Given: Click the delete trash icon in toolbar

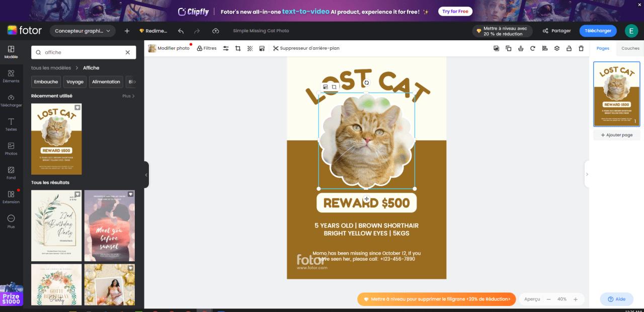Looking at the screenshot, I should click(581, 48).
